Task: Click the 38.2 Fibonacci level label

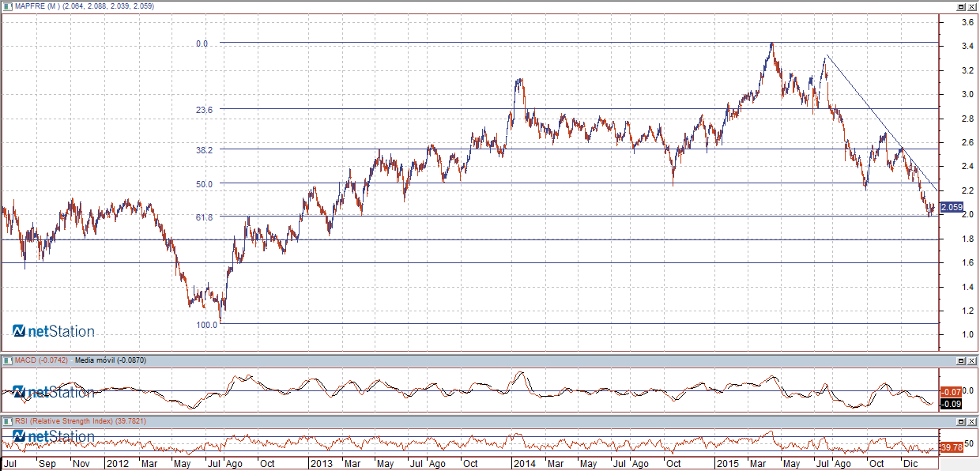Action: point(205,149)
